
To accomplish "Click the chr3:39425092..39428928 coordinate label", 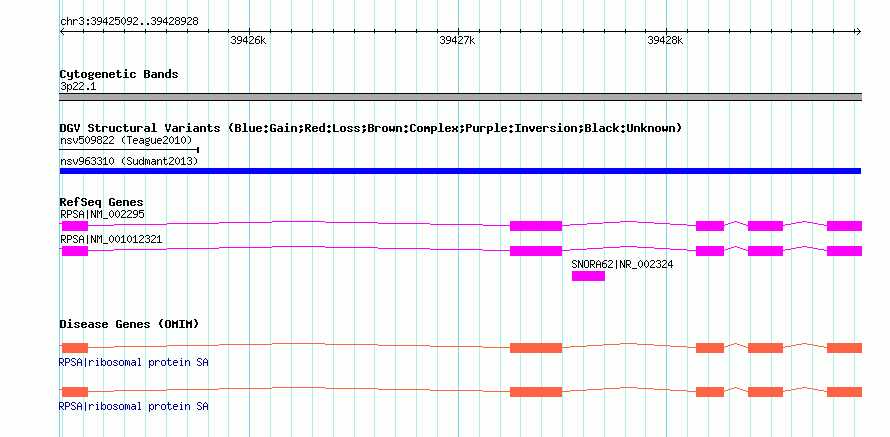I will (129, 22).
